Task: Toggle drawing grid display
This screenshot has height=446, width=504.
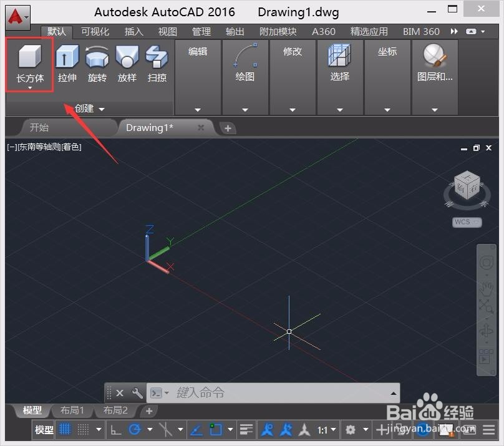Action: click(65, 430)
